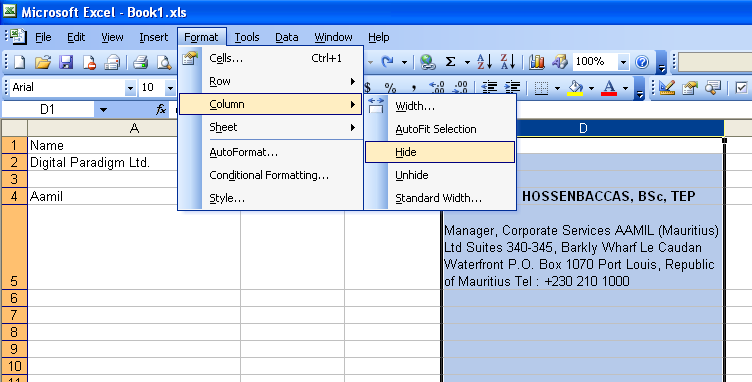The image size is (752, 382).
Task: Click the Decrease Decimal icon
Action: [x=460, y=88]
